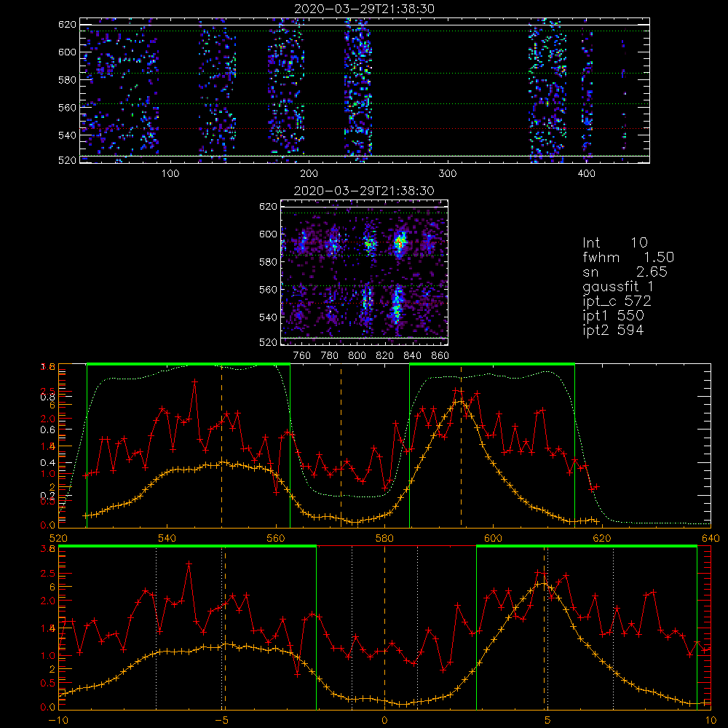Click orange x-axis label 520 of the profile plot

58,538
